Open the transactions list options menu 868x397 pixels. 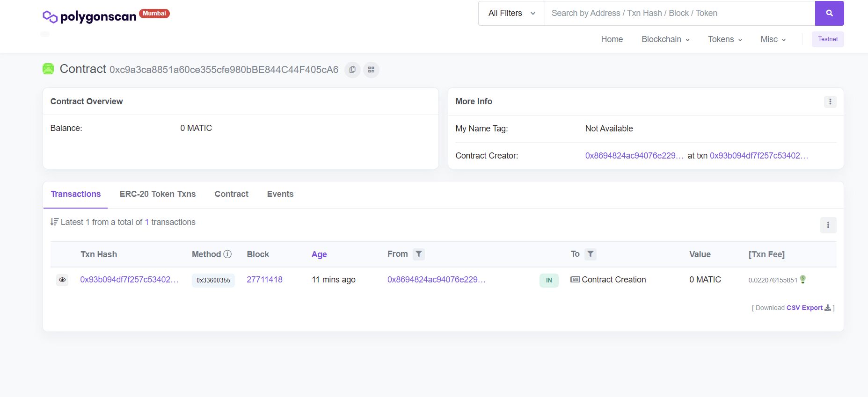click(x=828, y=225)
